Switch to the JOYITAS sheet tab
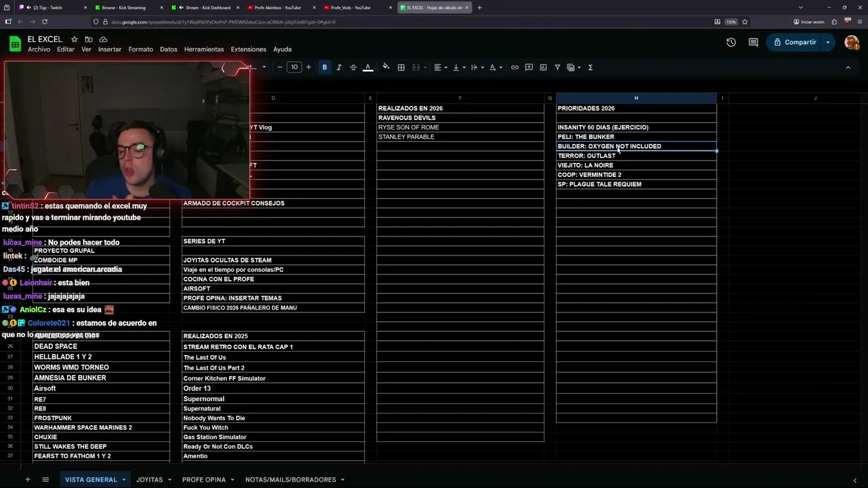 tap(149, 479)
